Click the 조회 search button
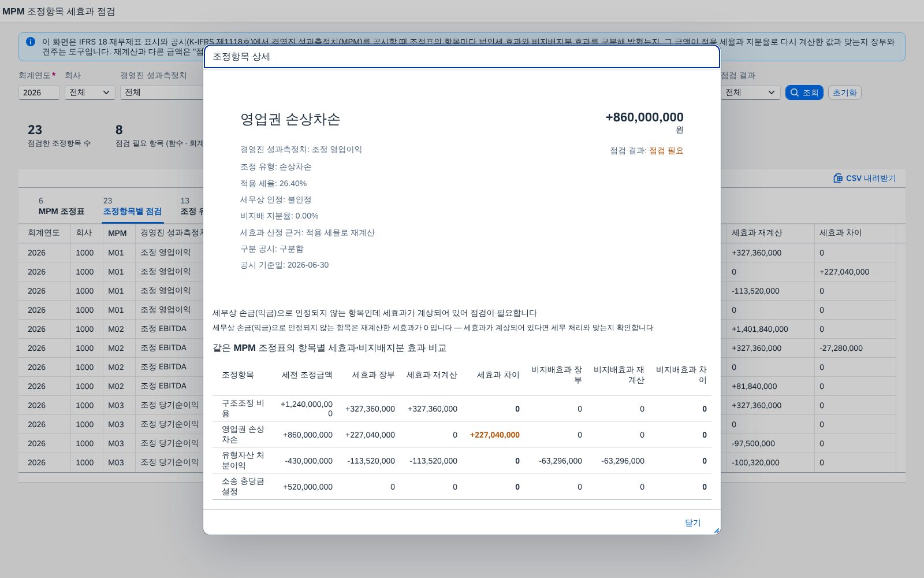 804,92
